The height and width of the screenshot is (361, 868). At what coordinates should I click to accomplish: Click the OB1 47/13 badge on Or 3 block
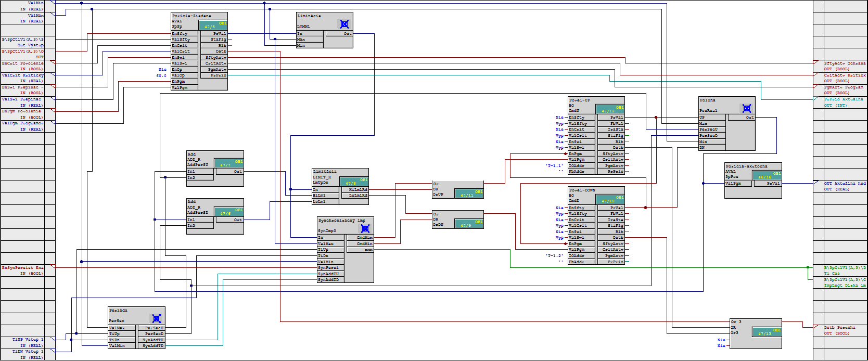[767, 332]
